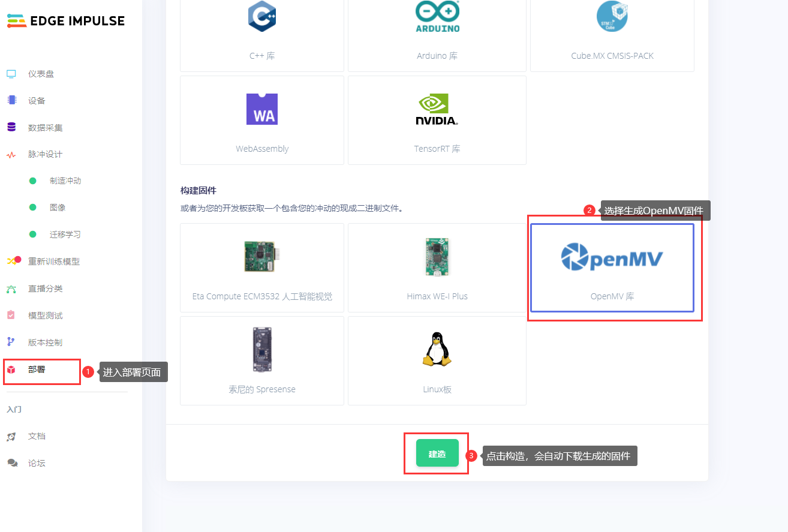Open 版本控制 (Versioning) branch icon

pos(11,342)
